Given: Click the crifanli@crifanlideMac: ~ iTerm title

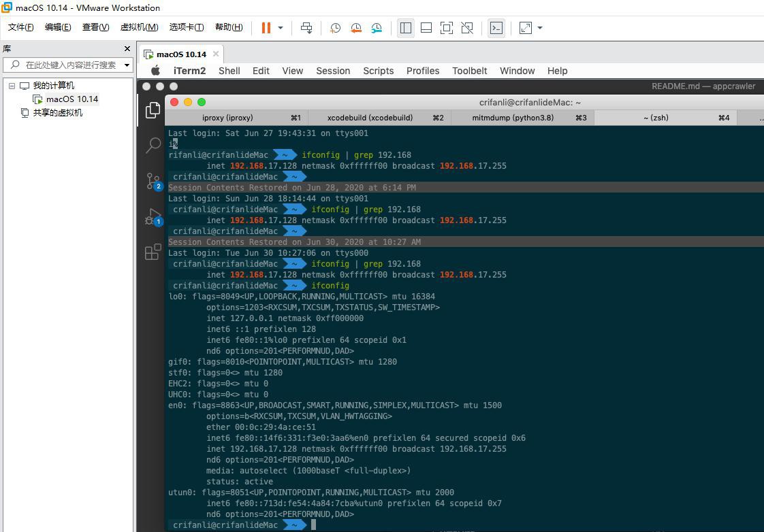Looking at the screenshot, I should 530,103.
